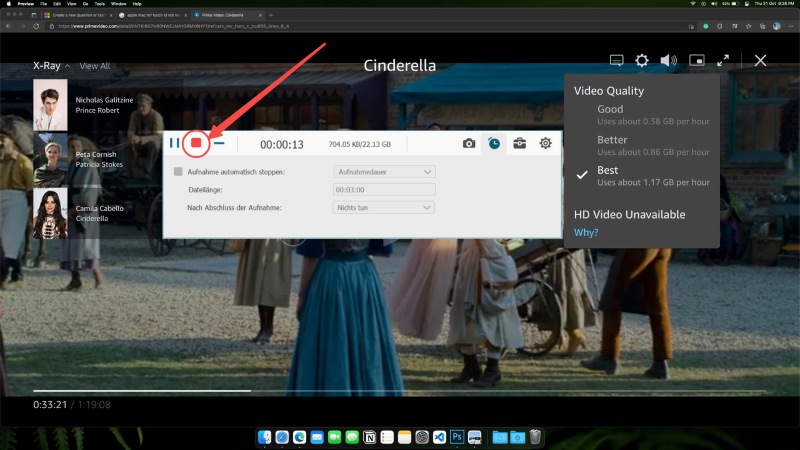Pause the screen recording
This screenshot has width=800, height=450.
point(174,143)
